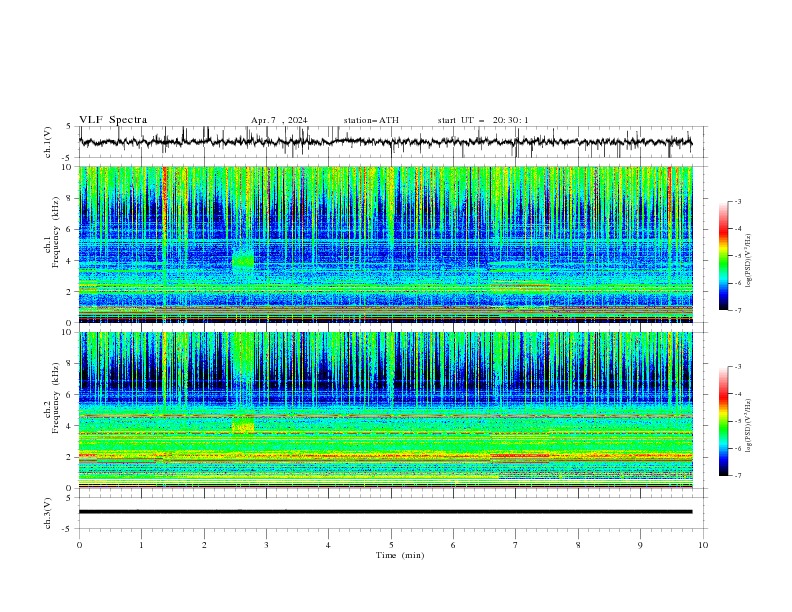Click time axis tick label "1"
792x612 pixels.
[x=141, y=545]
